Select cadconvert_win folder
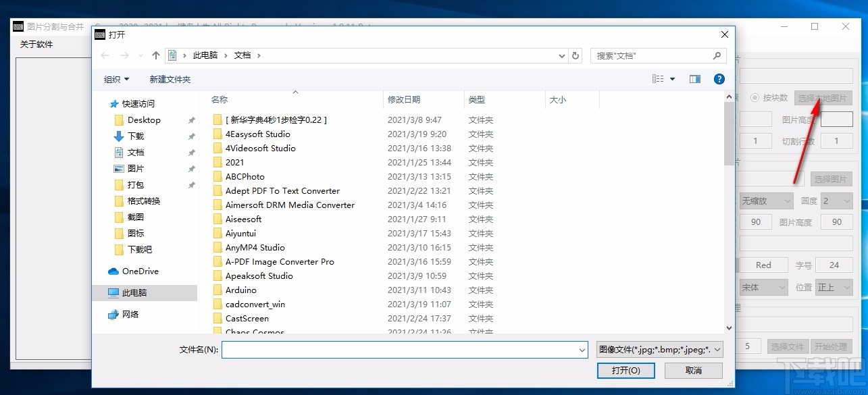 pos(255,304)
